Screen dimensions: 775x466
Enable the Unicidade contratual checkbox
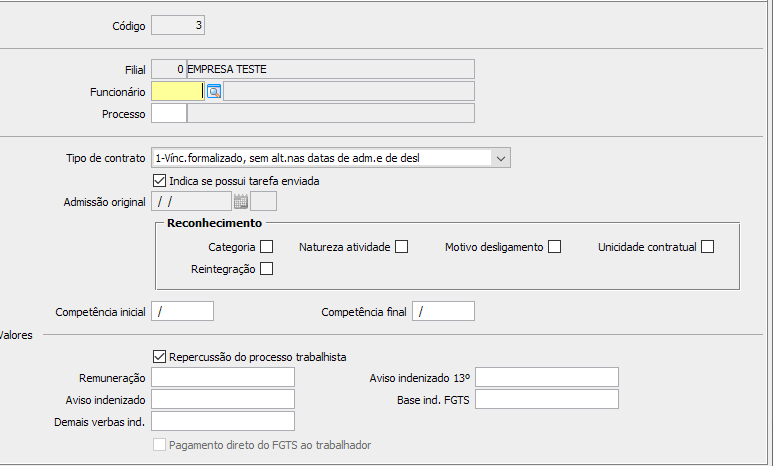(708, 247)
